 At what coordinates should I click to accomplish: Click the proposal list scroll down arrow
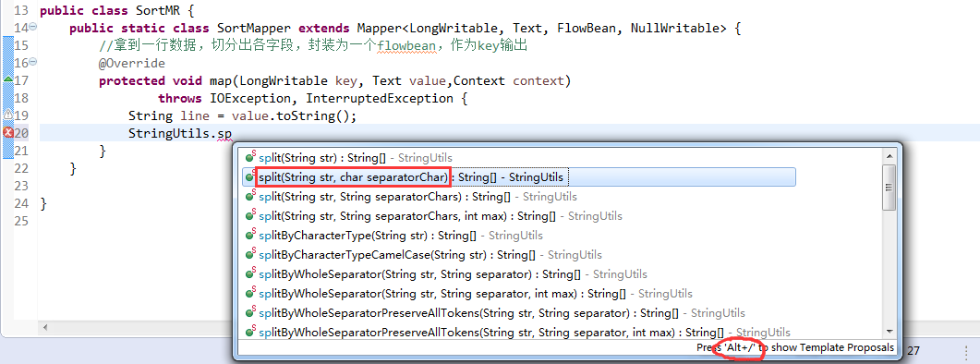889,332
